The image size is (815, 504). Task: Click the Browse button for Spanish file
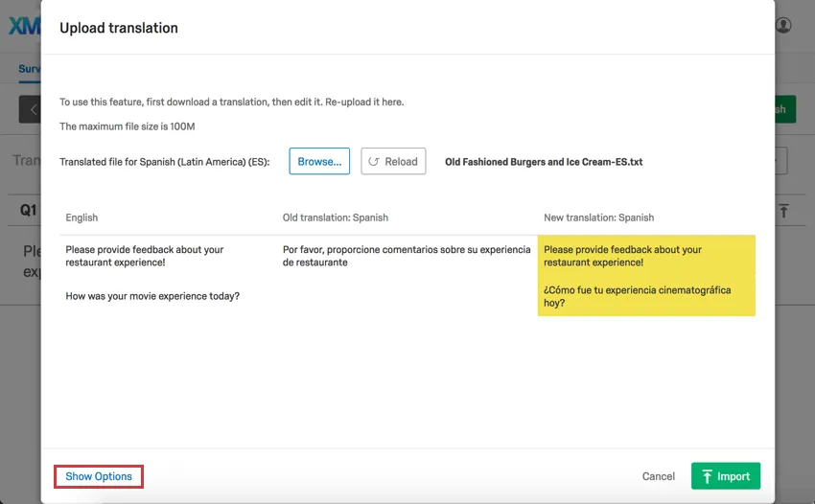319,162
